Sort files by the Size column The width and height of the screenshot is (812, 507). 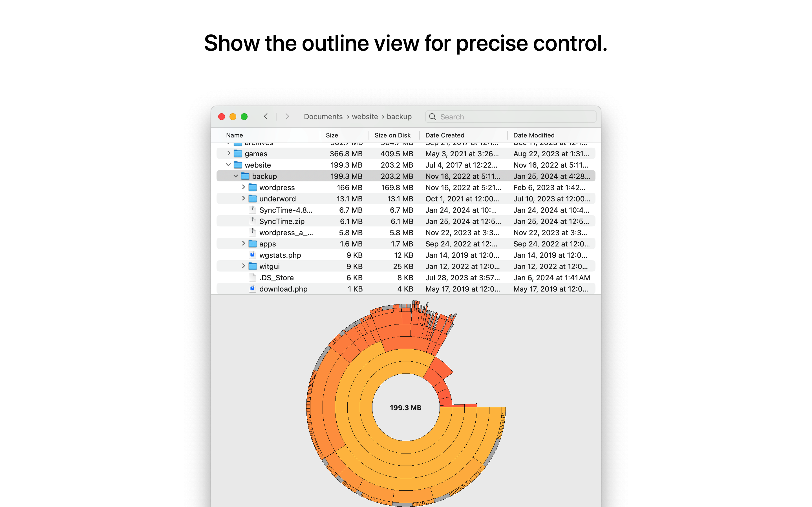click(332, 135)
